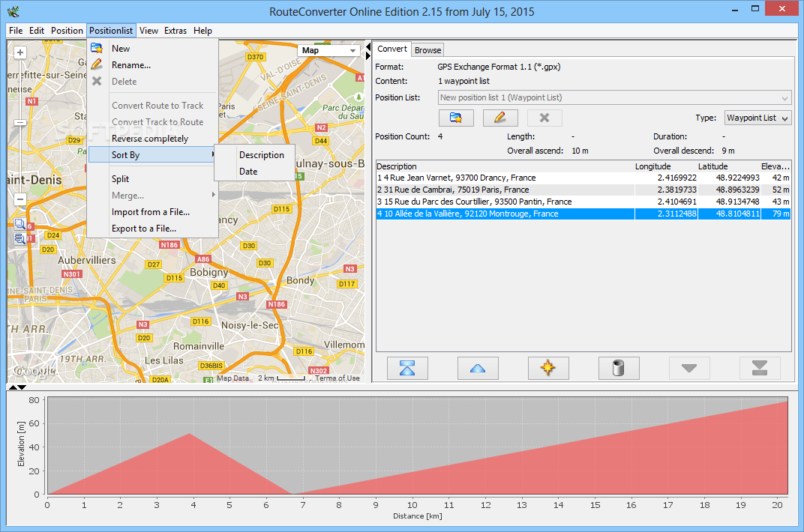Click the lower list magnifier icon on map
This screenshot has height=532, width=804.
19,238
